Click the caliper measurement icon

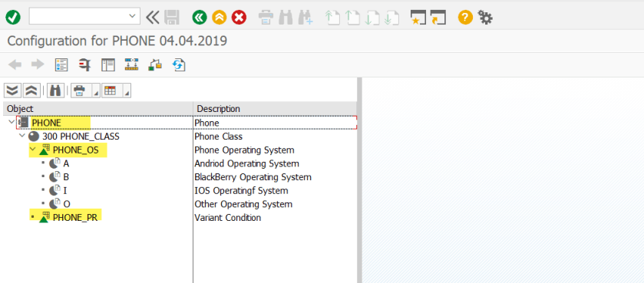[84, 64]
